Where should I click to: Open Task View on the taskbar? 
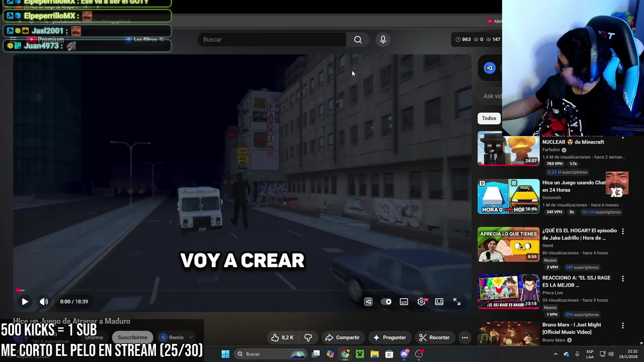pyautogui.click(x=315, y=354)
